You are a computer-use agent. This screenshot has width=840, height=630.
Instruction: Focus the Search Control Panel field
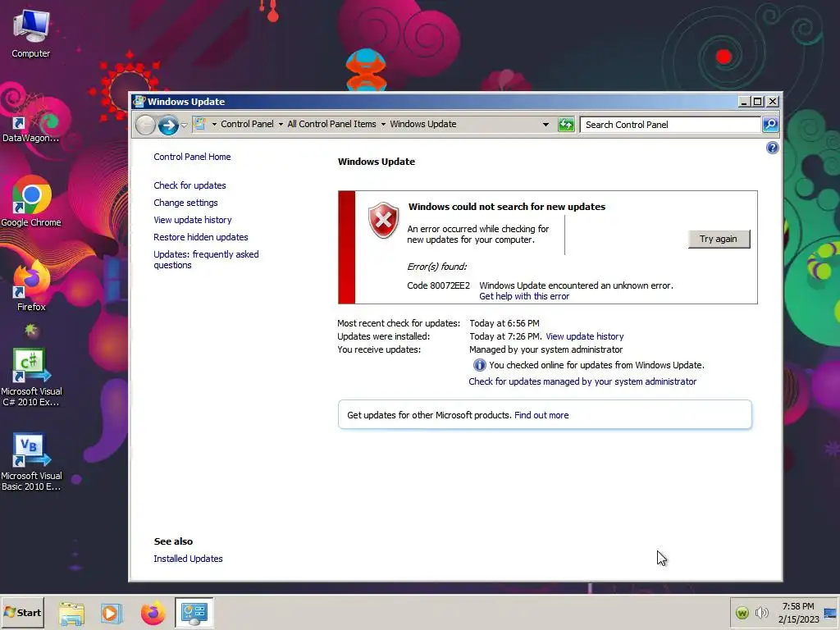point(670,125)
